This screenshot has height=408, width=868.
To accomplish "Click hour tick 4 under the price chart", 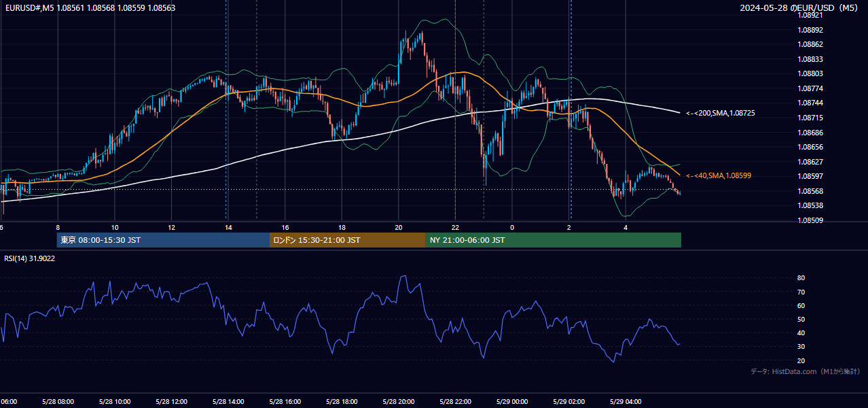I will click(x=626, y=228).
